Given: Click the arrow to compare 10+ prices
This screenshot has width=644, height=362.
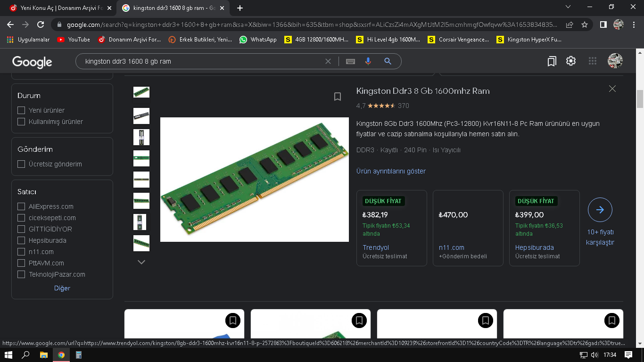Looking at the screenshot, I should [600, 210].
